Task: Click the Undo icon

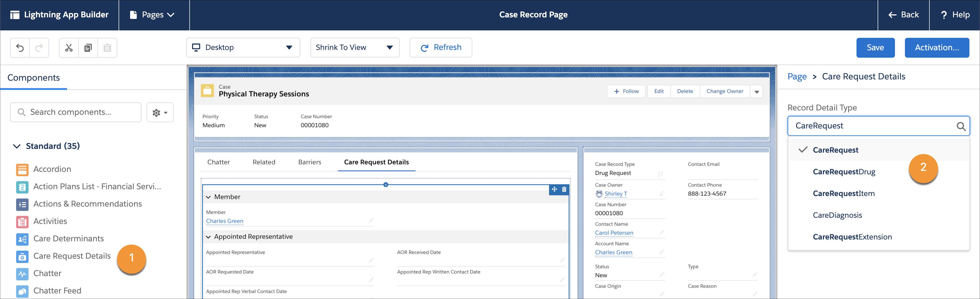Action: click(x=20, y=47)
